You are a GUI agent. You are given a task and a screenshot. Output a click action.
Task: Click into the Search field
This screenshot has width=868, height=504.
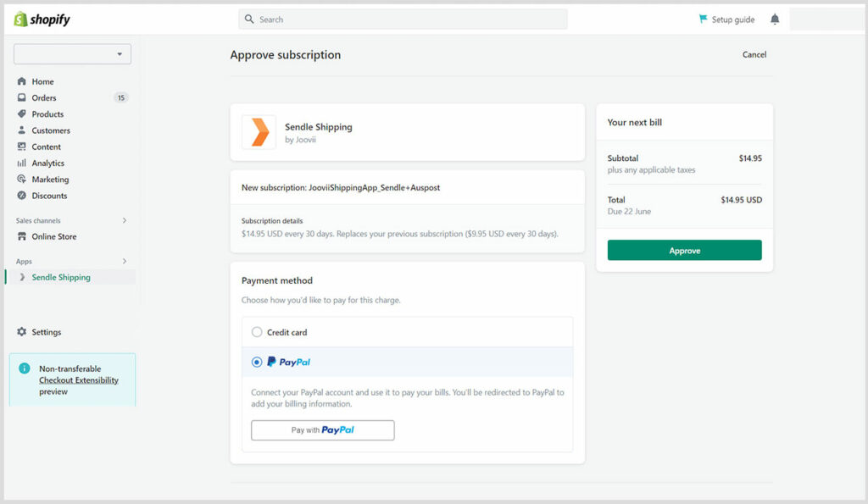coord(403,19)
